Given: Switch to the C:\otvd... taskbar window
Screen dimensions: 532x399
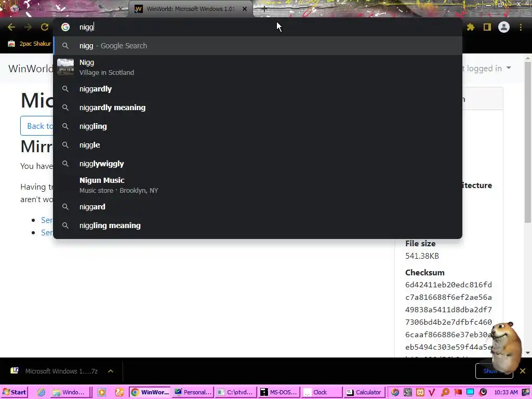Looking at the screenshot, I should pyautogui.click(x=236, y=392).
